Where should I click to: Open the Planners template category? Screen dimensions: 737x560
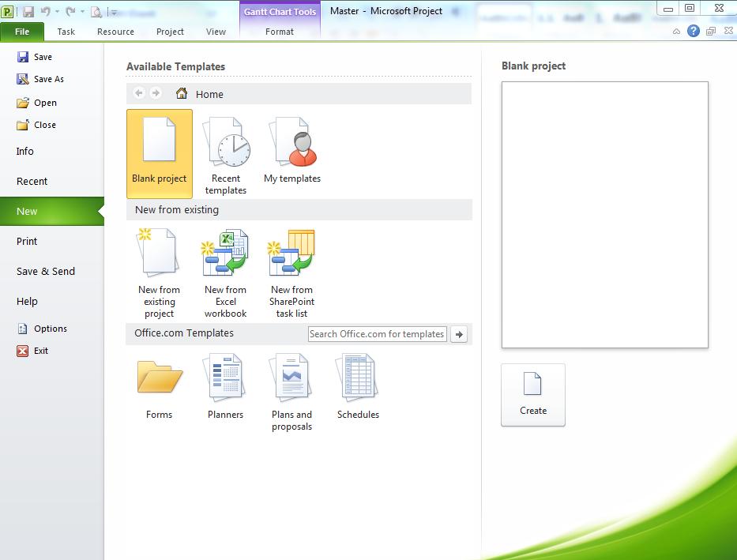click(x=226, y=387)
